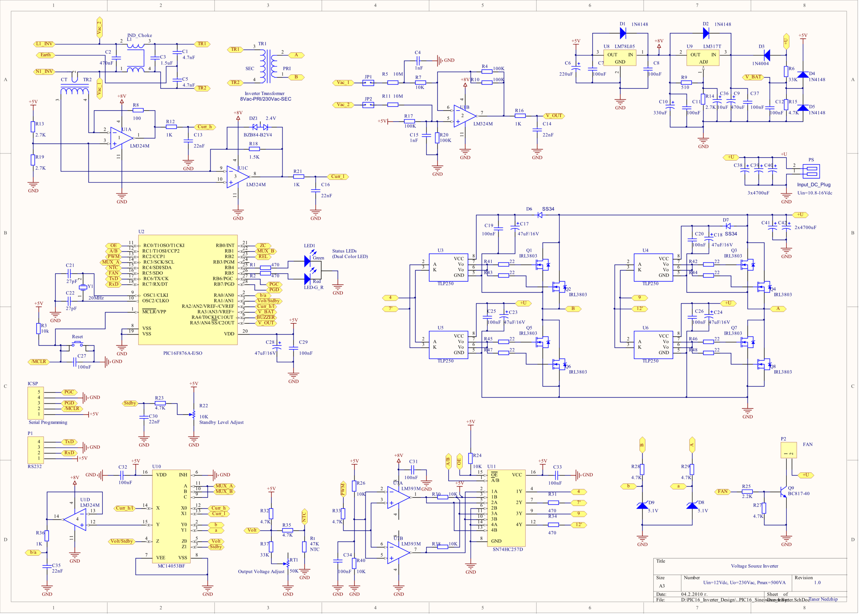The image size is (860, 616).
Task: Select the U2 PIC16F876A microcontroller block
Action: click(x=188, y=290)
